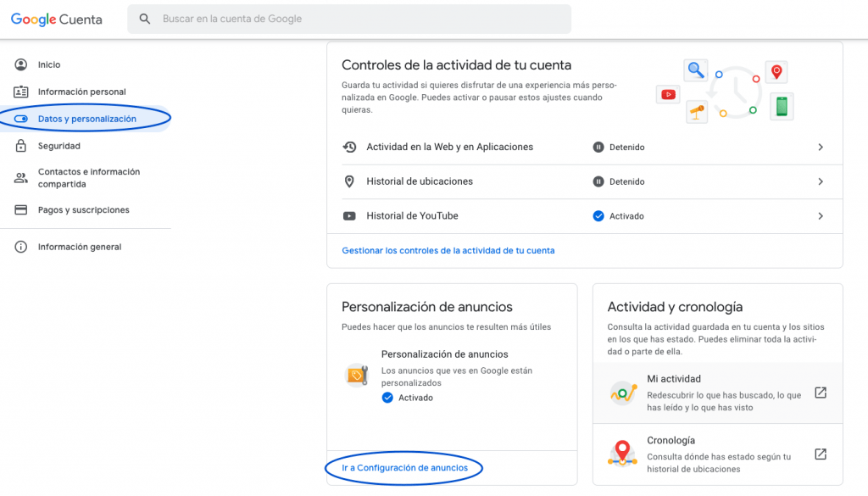Click the Inicio profile icon
868x496 pixels.
point(20,64)
